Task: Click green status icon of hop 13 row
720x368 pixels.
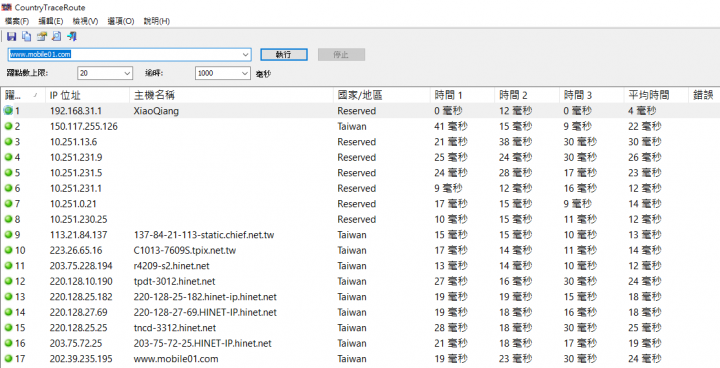Action: [8, 296]
